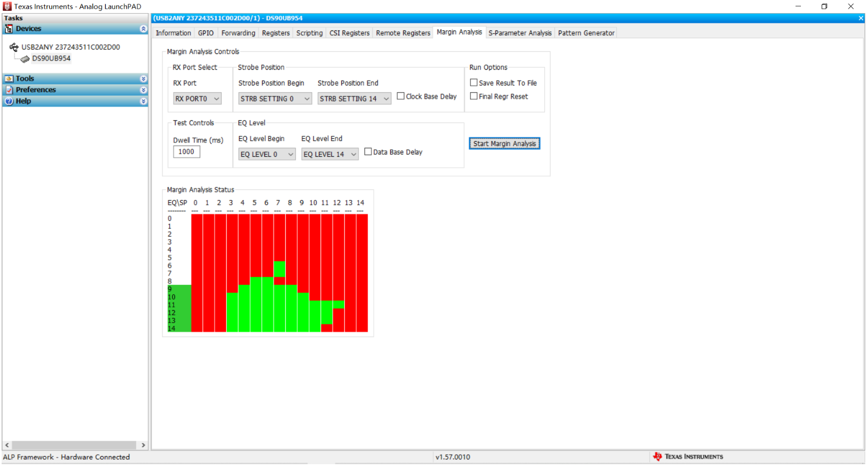868x468 pixels.
Task: Close the DS90UB954 device panel
Action: pos(860,19)
